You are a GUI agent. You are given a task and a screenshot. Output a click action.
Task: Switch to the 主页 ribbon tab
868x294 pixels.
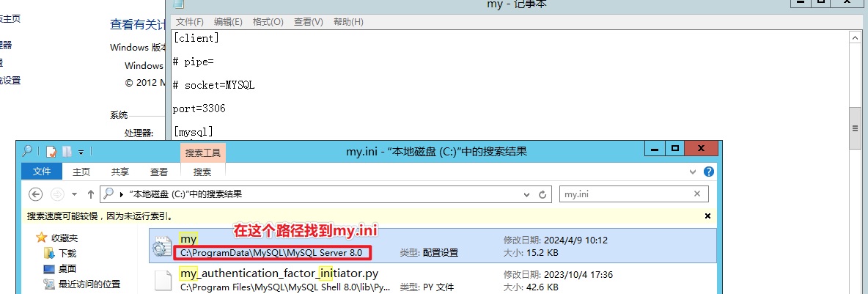click(81, 172)
